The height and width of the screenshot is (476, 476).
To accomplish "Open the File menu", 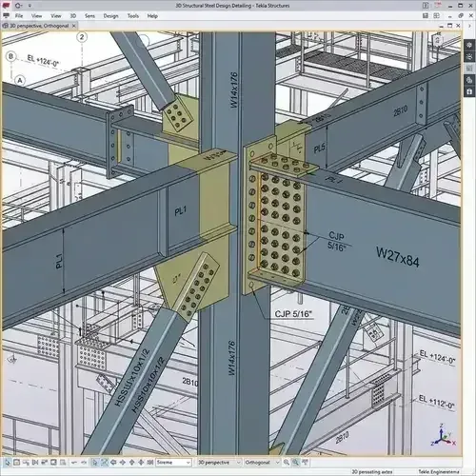I will tap(19, 15).
